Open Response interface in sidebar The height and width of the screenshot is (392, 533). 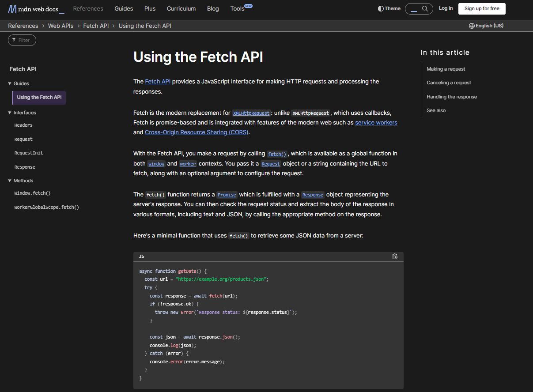click(25, 167)
